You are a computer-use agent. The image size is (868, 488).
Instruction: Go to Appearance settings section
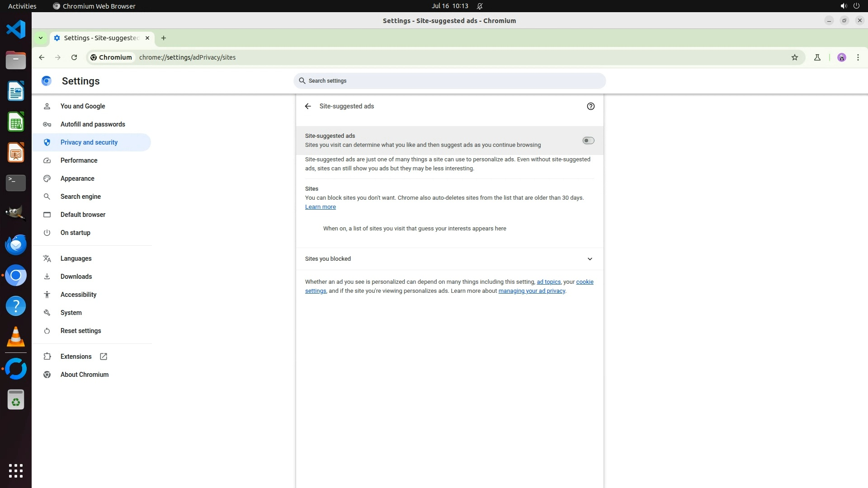[77, 178]
